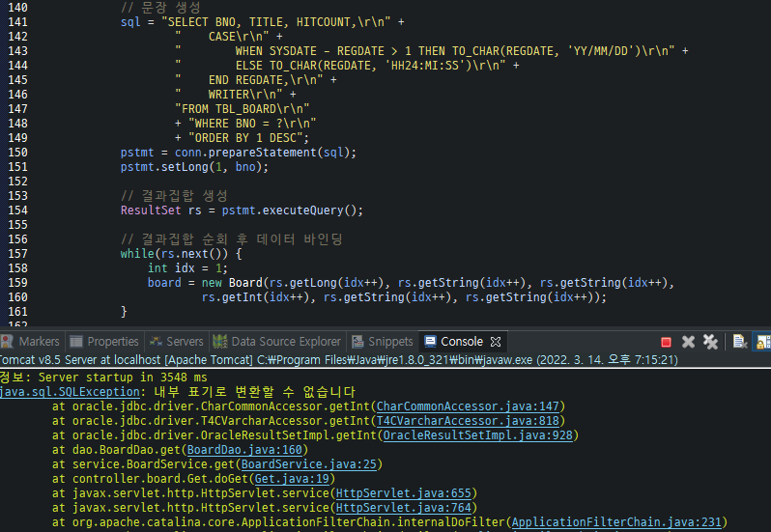
Task: Toggle console Scroll Lock
Action: pos(763,342)
